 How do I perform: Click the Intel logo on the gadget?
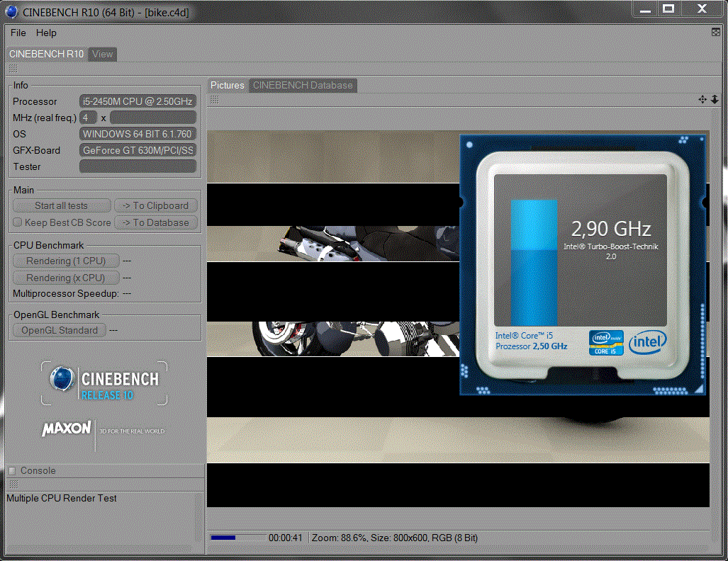click(x=648, y=342)
